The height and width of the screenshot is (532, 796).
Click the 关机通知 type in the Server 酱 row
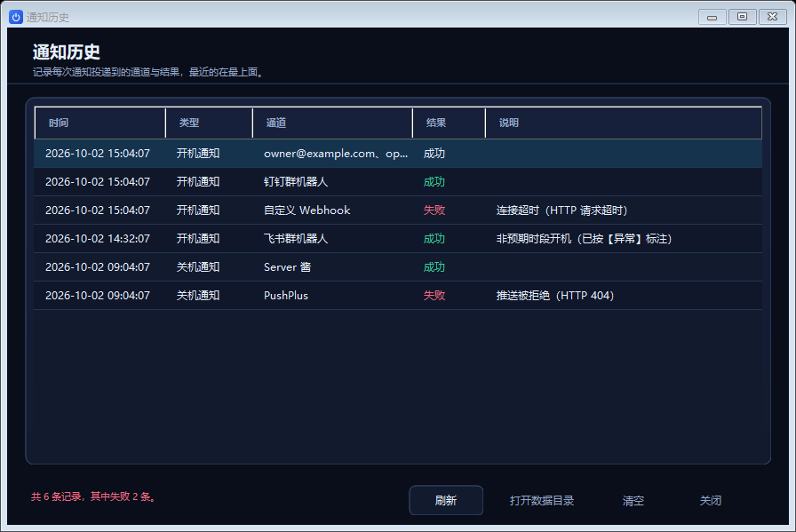coord(198,267)
